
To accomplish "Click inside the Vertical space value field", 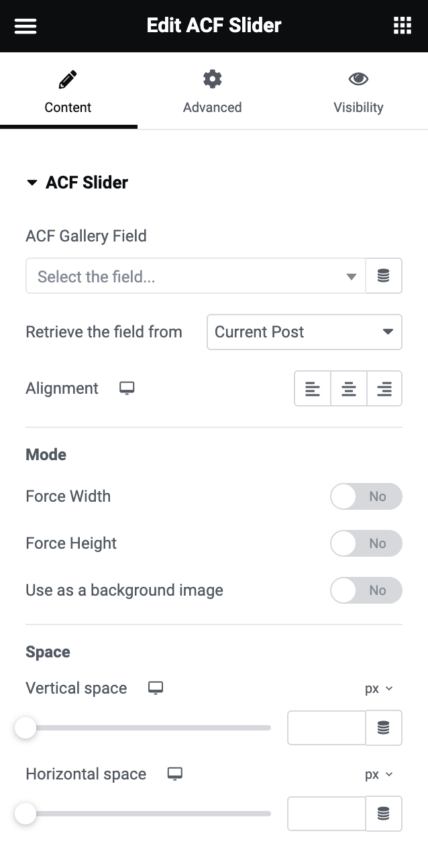I will tap(326, 728).
